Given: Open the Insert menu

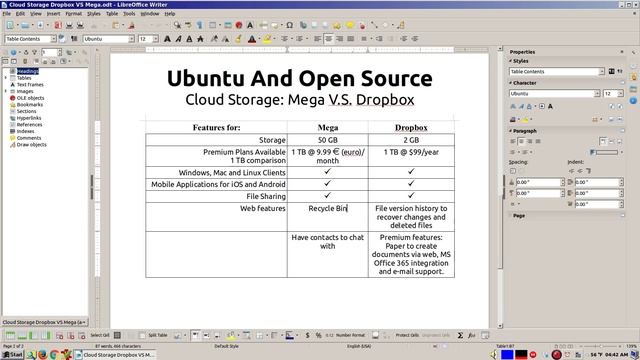Looking at the screenshot, I should [53, 13].
